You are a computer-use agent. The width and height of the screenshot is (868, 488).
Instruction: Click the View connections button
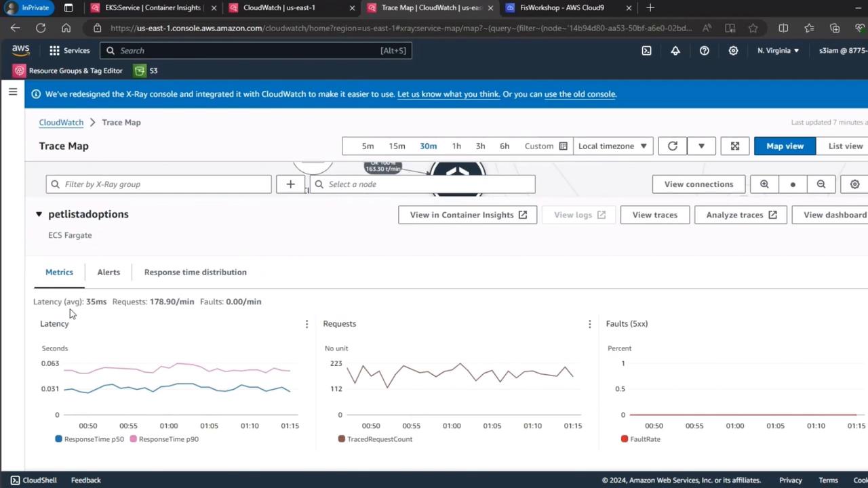[698, 184]
